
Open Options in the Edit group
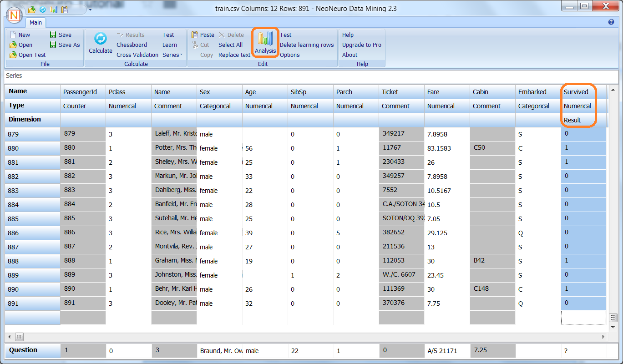pyautogui.click(x=290, y=55)
